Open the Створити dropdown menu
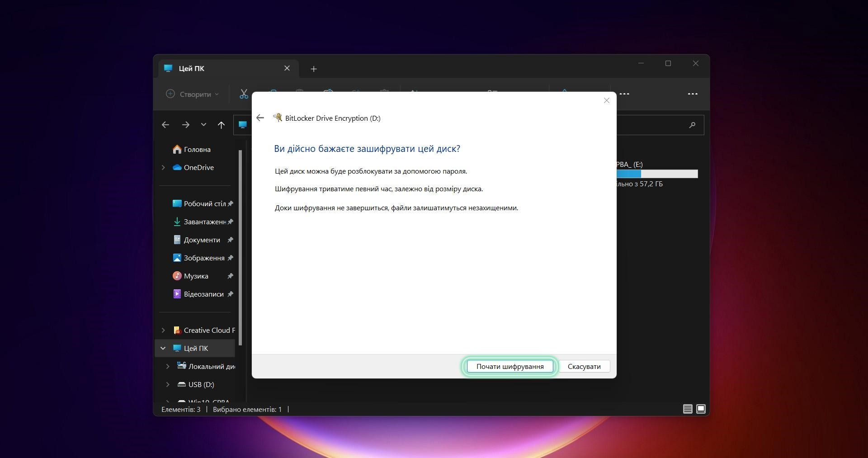This screenshot has height=458, width=868. point(193,94)
